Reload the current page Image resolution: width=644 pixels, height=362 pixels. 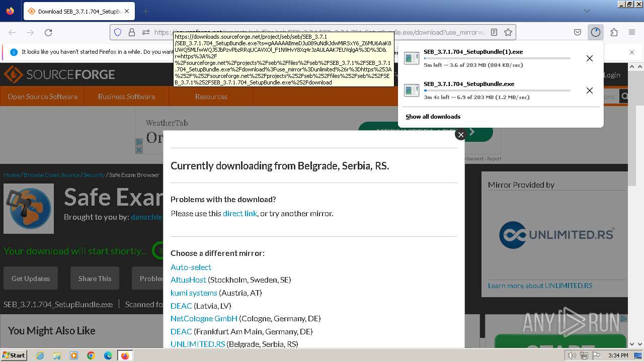point(48,32)
